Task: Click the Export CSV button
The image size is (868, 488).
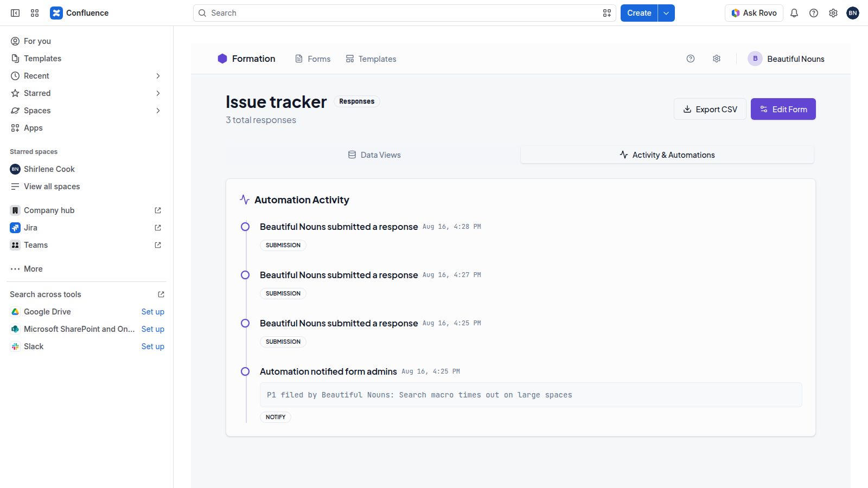Action: [x=710, y=109]
